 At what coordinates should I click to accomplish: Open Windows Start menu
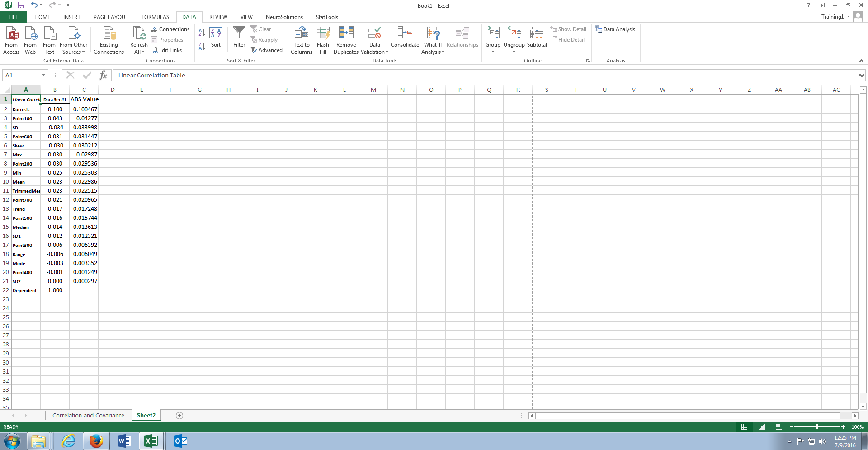point(12,441)
